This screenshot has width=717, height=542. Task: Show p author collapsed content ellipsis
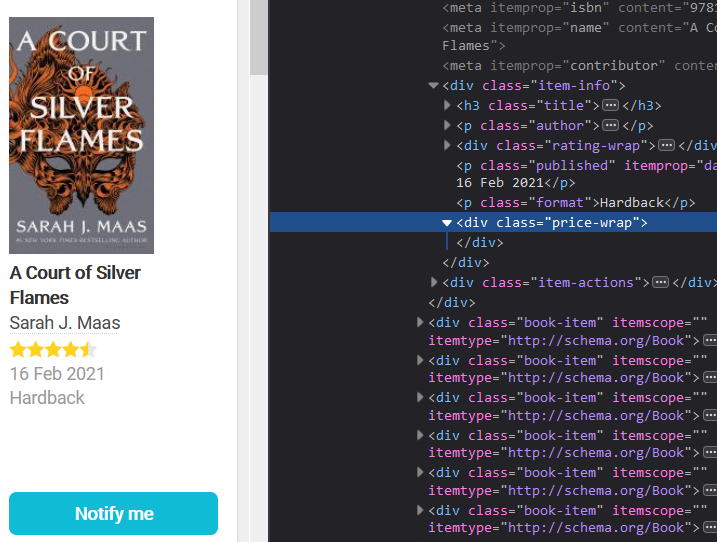coord(610,125)
